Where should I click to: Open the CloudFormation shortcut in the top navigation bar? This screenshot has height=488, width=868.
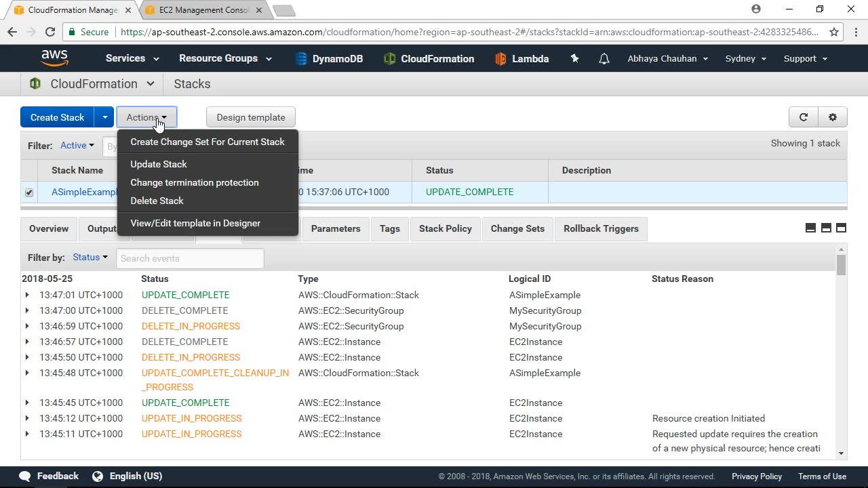pos(429,59)
